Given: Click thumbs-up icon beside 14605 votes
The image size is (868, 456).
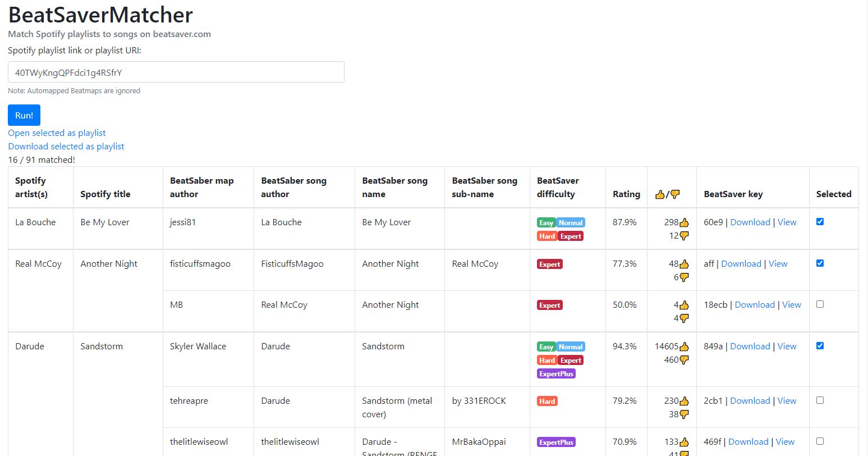Looking at the screenshot, I should (x=684, y=346).
